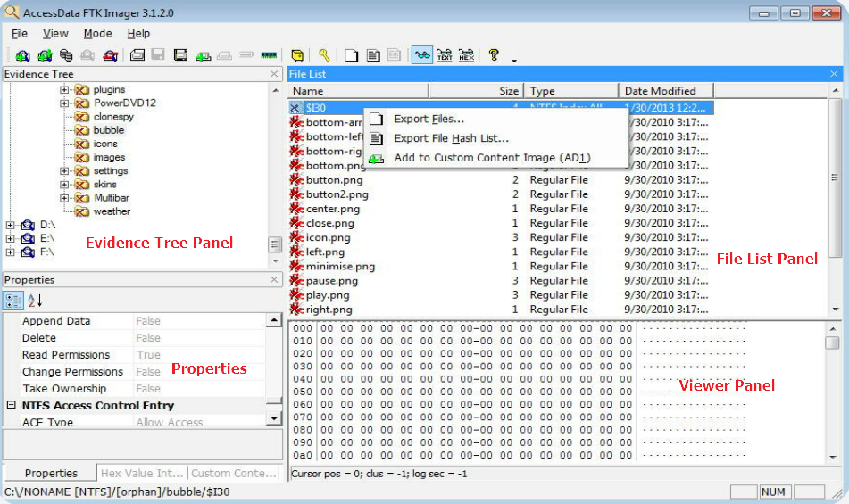Open the Help menu
This screenshot has height=504, width=849.
point(138,34)
